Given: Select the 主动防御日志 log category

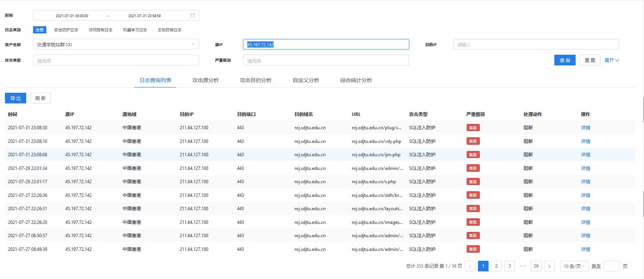Looking at the screenshot, I should (169, 30).
